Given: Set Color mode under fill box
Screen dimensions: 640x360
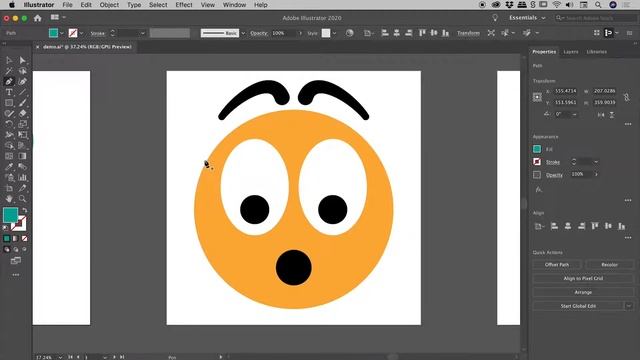Looking at the screenshot, I should pyautogui.click(x=7, y=238).
